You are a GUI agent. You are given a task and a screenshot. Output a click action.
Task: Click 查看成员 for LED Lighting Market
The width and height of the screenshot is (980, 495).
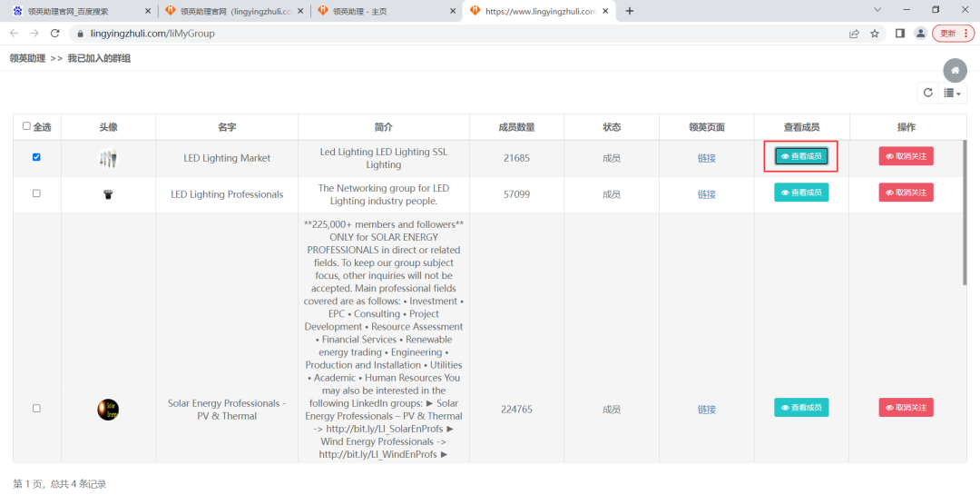[x=801, y=156]
